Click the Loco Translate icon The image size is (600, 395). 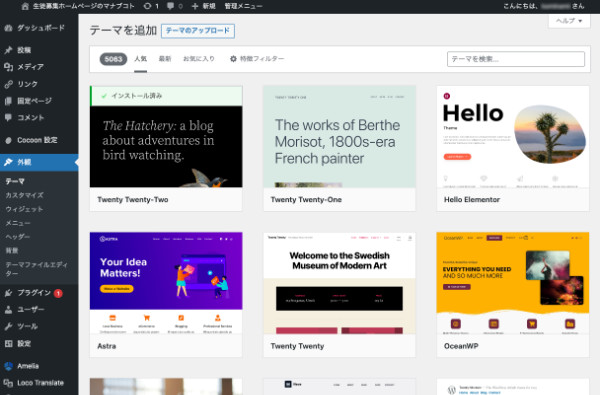point(8,383)
